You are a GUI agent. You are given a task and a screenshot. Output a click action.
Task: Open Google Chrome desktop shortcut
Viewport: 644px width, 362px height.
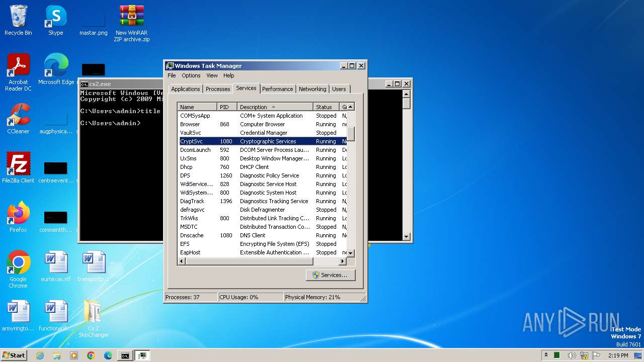[x=18, y=269]
